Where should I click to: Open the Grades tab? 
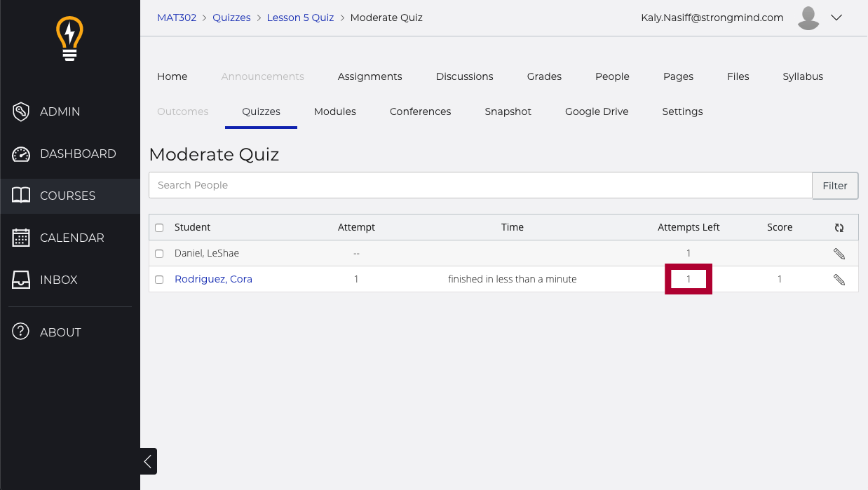[544, 76]
